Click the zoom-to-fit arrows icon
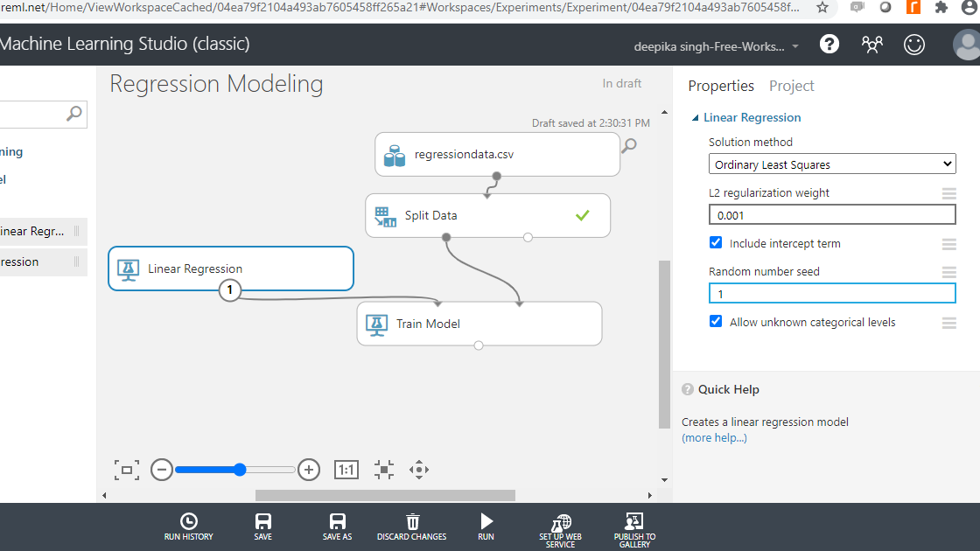This screenshot has width=980, height=551. tap(384, 470)
